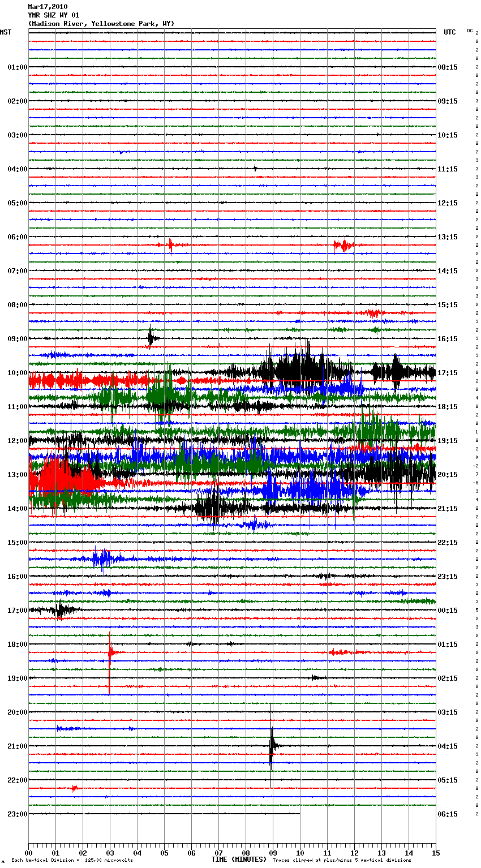Click the minute 03 tick label
Screen dimensions: 481x868
(x=110, y=853)
